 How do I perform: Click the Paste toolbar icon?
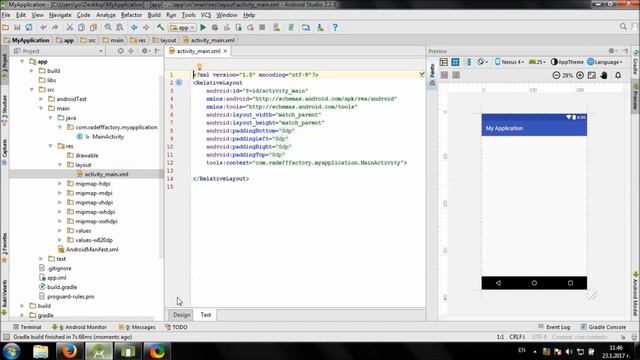coord(93,27)
